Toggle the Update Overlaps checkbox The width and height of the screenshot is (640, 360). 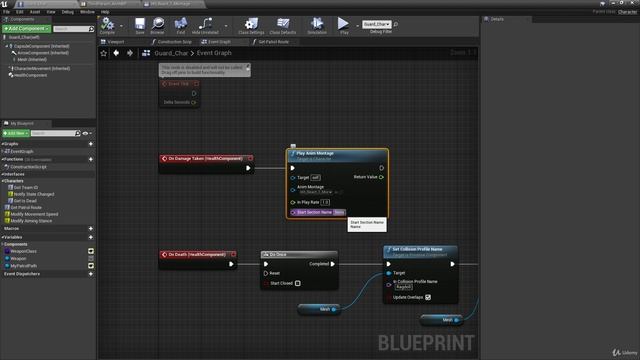[x=428, y=297]
